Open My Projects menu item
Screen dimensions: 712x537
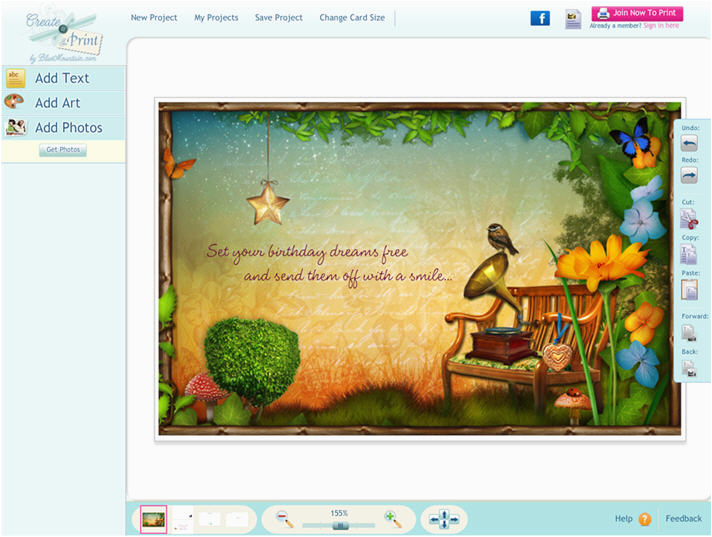click(216, 18)
